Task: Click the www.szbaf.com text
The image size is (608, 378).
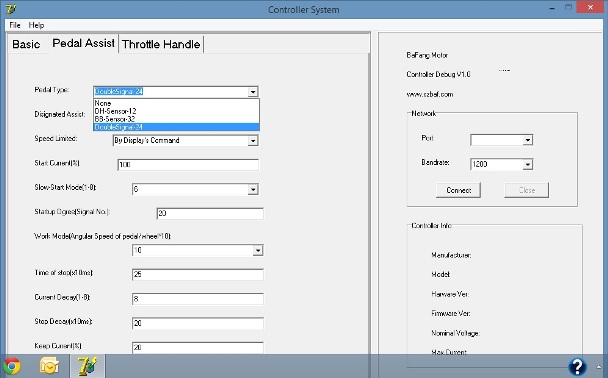Action: coord(430,94)
